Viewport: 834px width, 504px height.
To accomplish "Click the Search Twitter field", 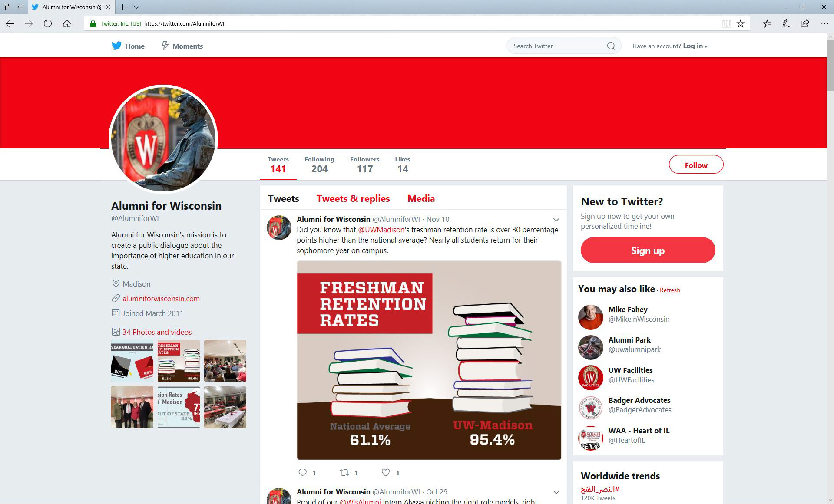I will (563, 46).
